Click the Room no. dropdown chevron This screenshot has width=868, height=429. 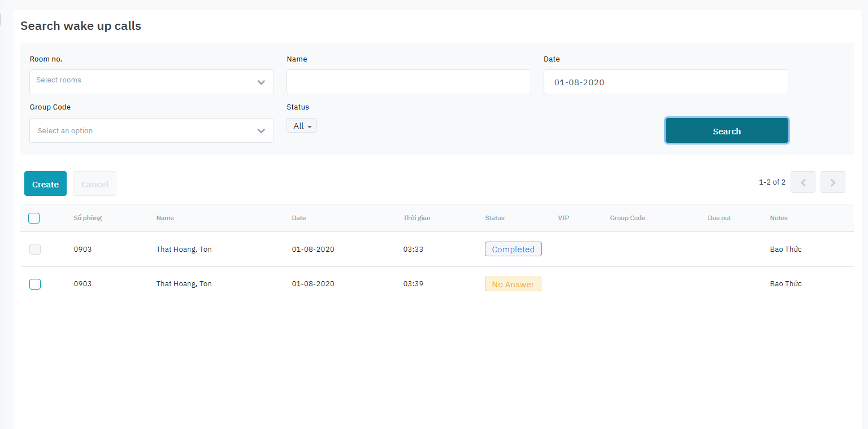[261, 82]
